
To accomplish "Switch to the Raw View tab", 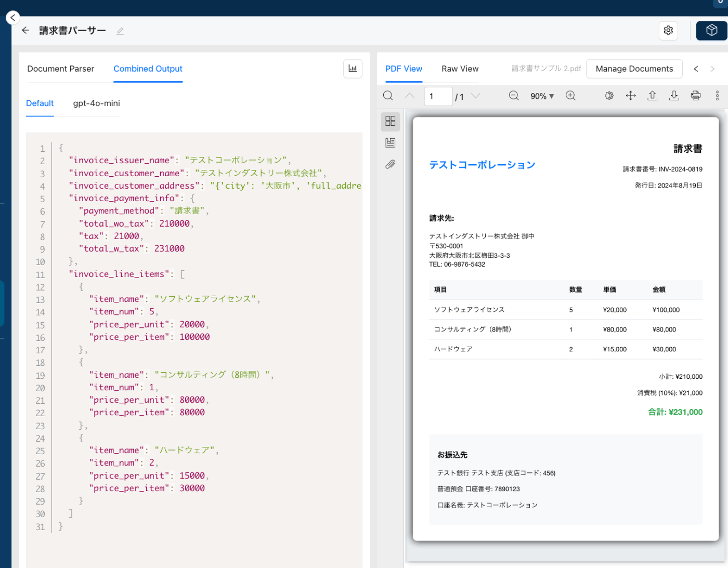I will click(x=460, y=69).
